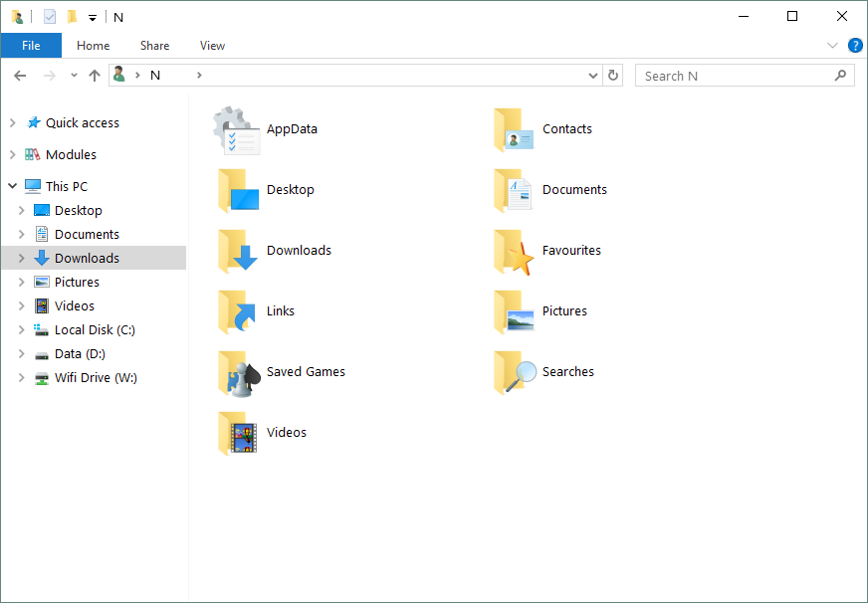Select the Desktop folder icon in file list
The height and width of the screenshot is (603, 868).
[238, 191]
